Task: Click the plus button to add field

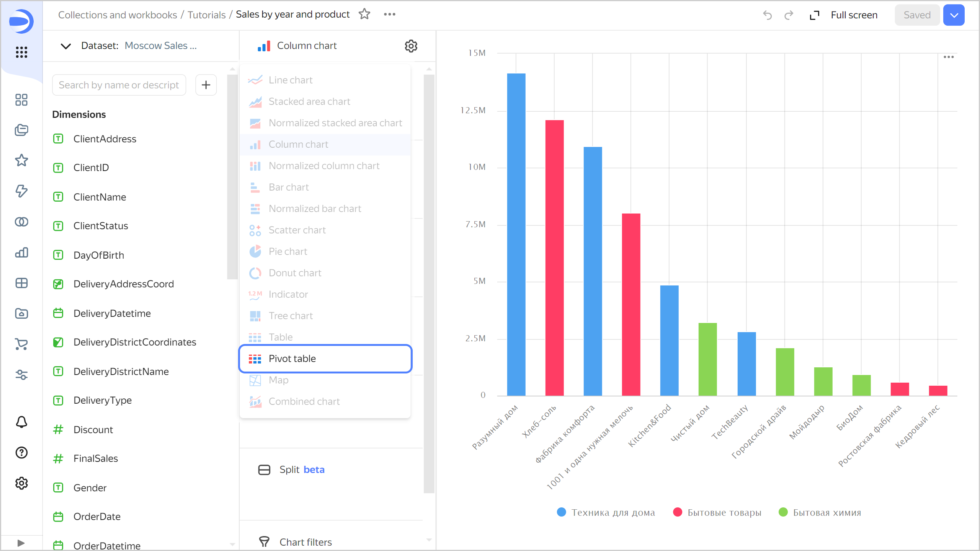Action: pos(206,85)
